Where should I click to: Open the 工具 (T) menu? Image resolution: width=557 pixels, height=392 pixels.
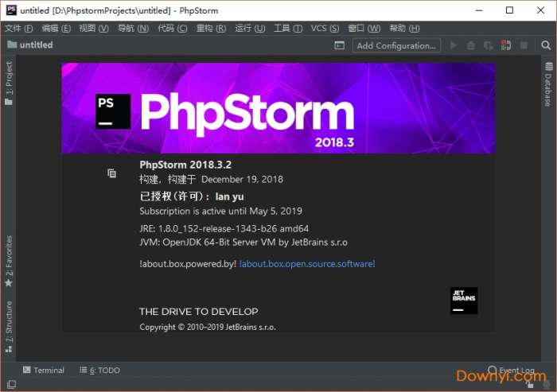(x=288, y=28)
